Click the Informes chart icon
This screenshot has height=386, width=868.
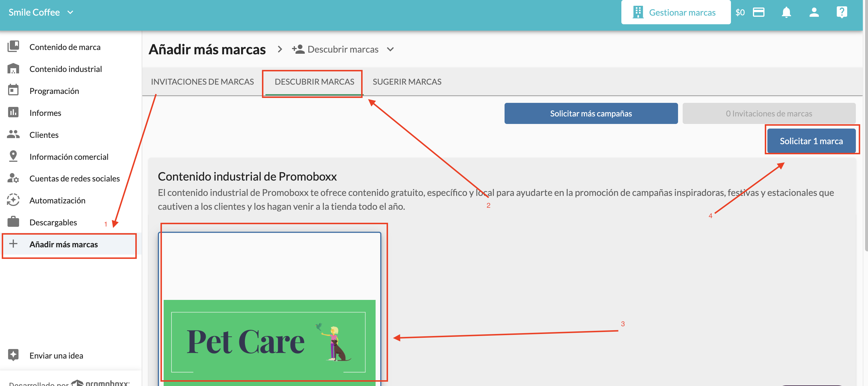click(13, 112)
